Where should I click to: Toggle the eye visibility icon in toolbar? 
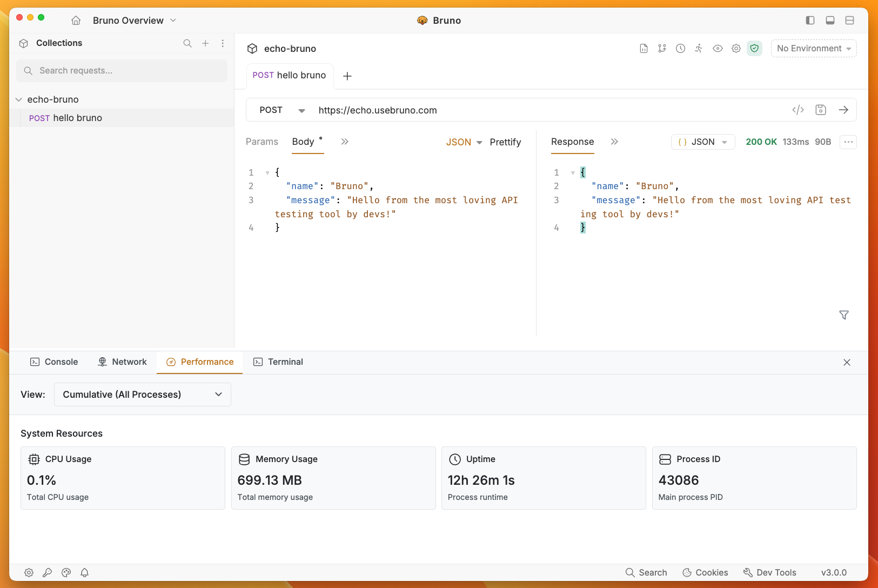[x=718, y=48]
